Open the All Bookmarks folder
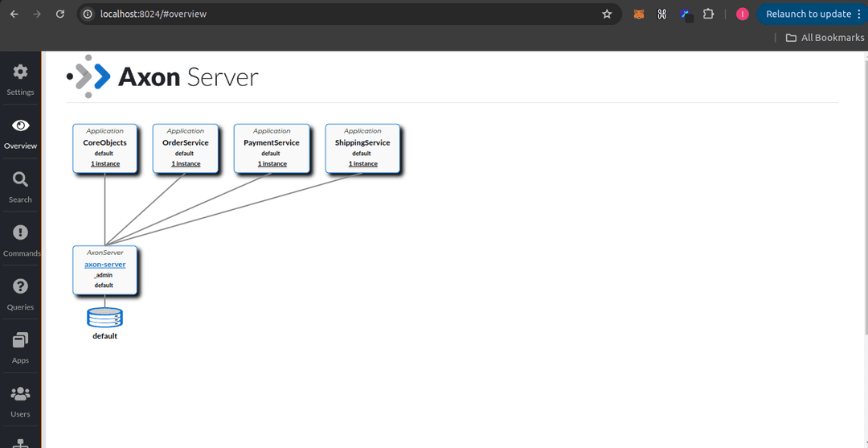The image size is (868, 448). pyautogui.click(x=824, y=38)
